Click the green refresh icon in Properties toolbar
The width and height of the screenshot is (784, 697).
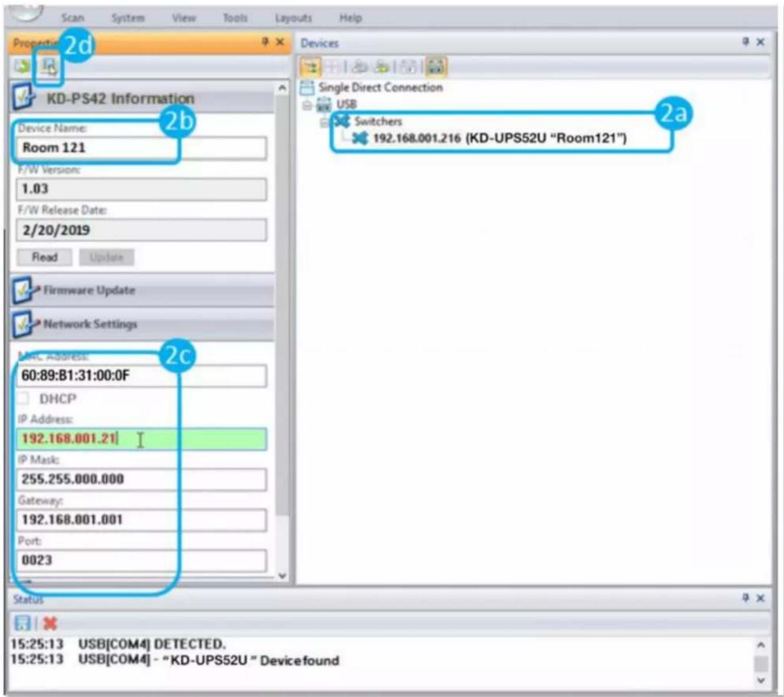[x=23, y=66]
